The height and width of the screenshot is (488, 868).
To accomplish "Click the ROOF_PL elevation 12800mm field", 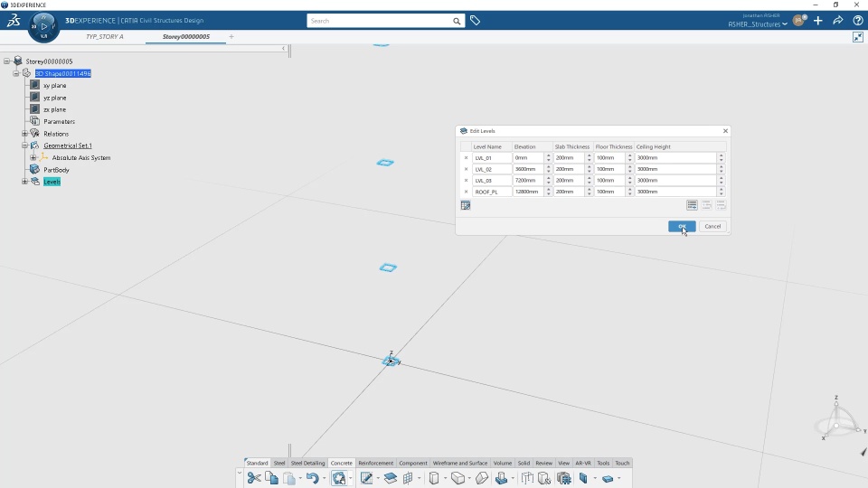I will click(528, 192).
